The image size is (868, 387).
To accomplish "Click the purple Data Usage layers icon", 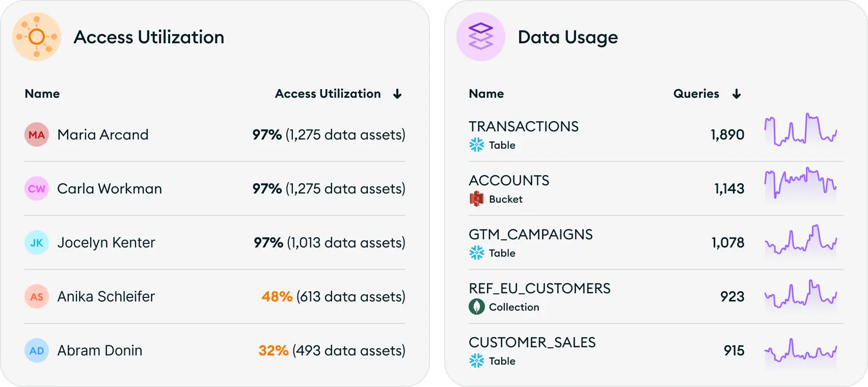I will (x=481, y=37).
